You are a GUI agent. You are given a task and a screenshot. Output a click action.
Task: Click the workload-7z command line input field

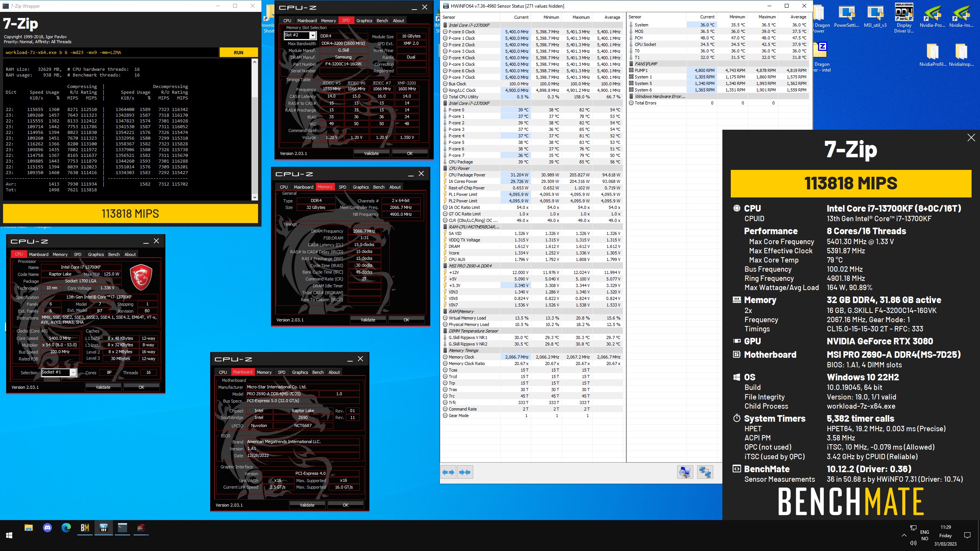point(111,52)
